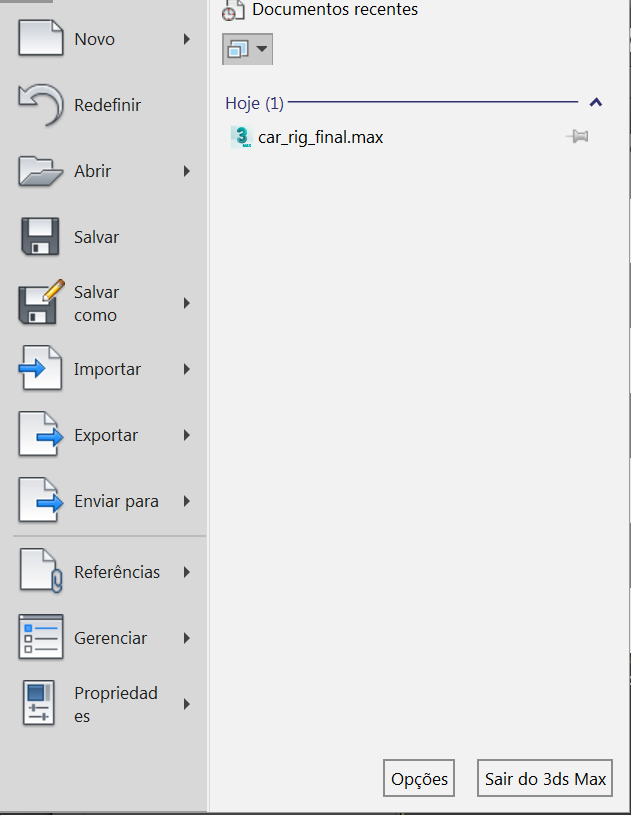Click the Salvar como pencil-disk icon
This screenshot has height=816, width=631.
point(40,303)
